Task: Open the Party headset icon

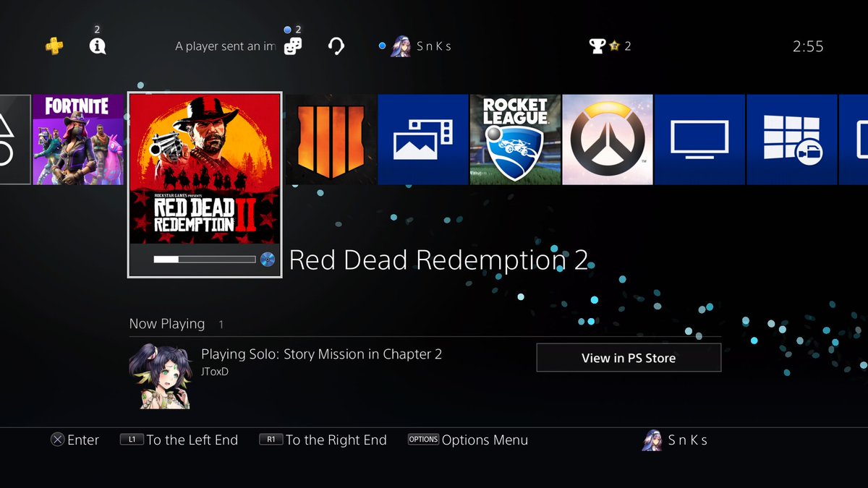Action: 336,46
